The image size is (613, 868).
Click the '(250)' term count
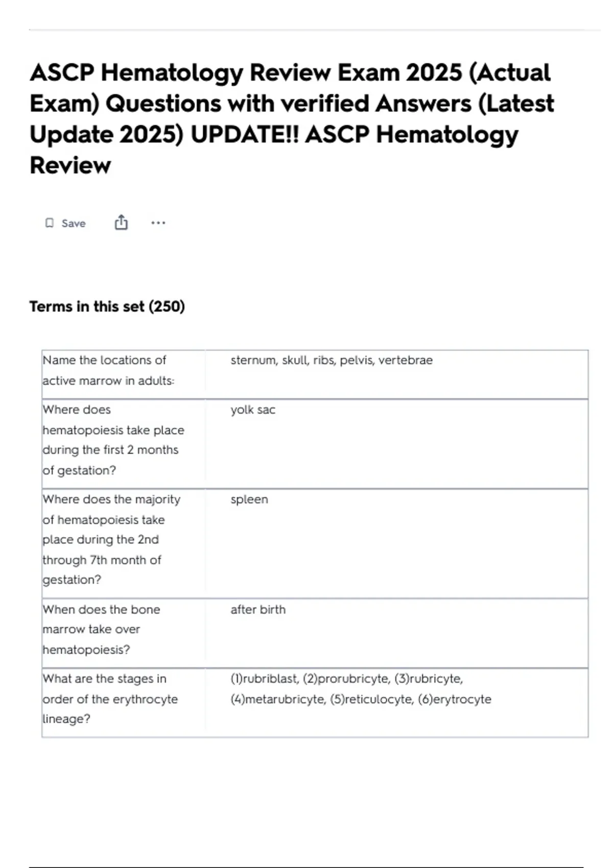(x=167, y=306)
